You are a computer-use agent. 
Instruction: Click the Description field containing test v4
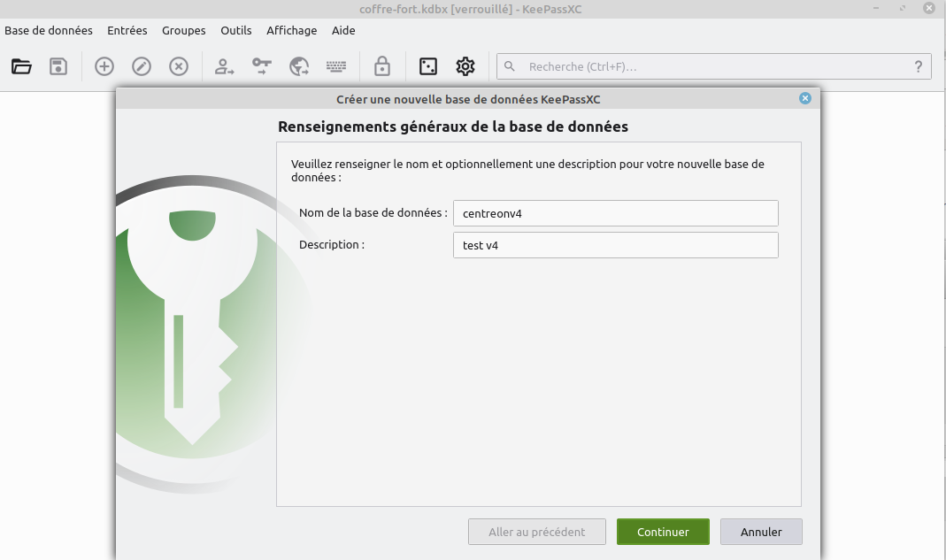click(x=615, y=245)
